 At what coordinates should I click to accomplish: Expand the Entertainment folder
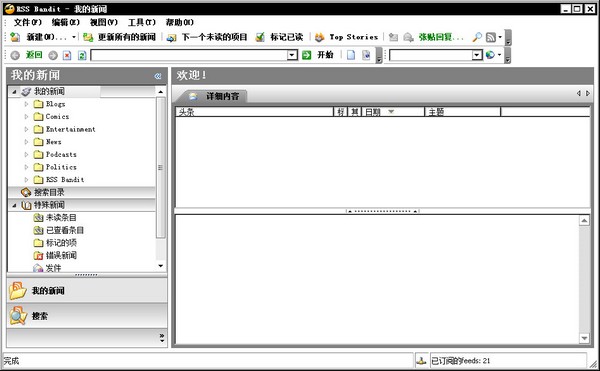(26, 129)
